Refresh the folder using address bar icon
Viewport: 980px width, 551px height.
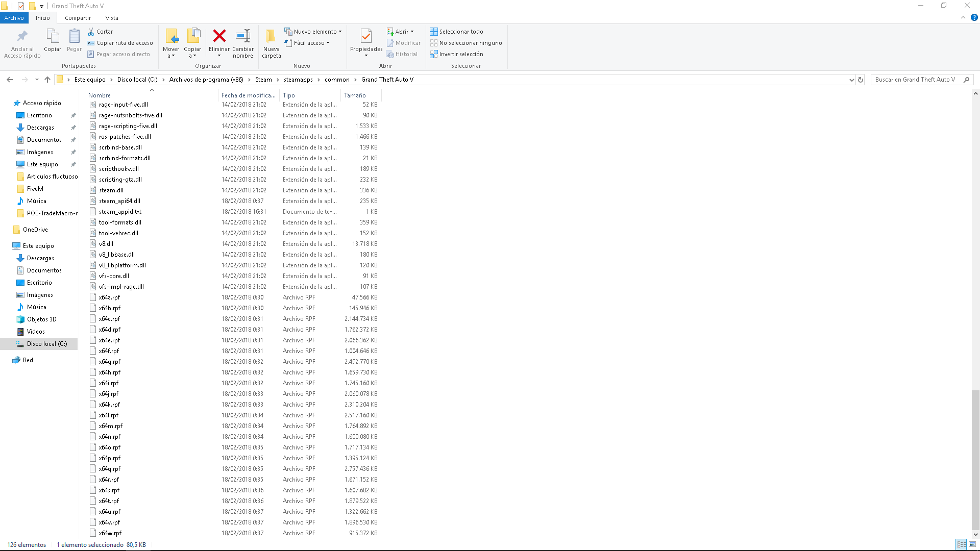pyautogui.click(x=861, y=80)
